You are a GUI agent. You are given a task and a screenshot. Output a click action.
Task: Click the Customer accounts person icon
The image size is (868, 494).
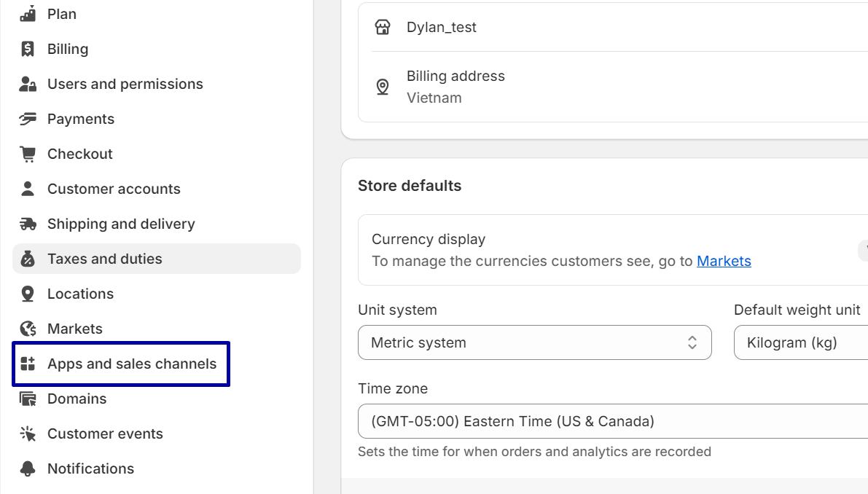28,189
